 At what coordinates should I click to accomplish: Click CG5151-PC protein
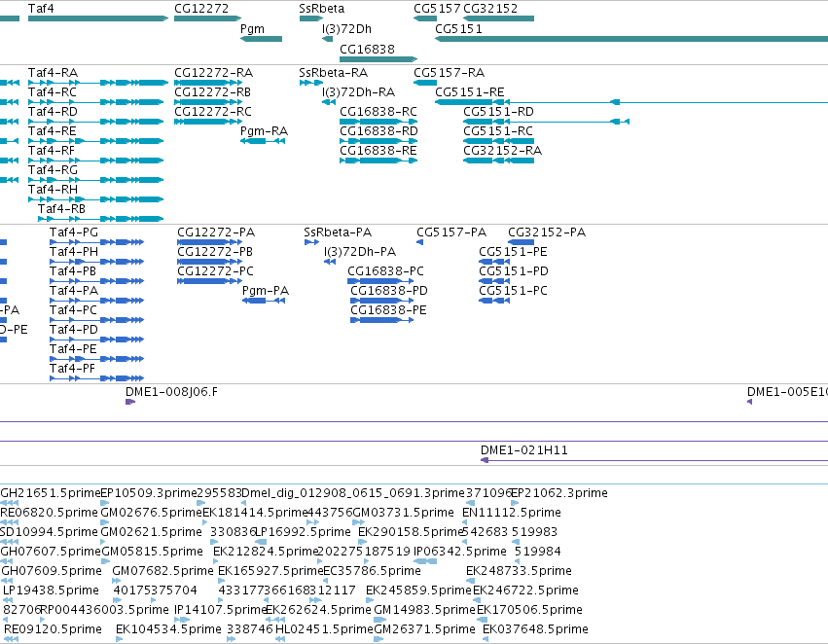click(x=494, y=301)
